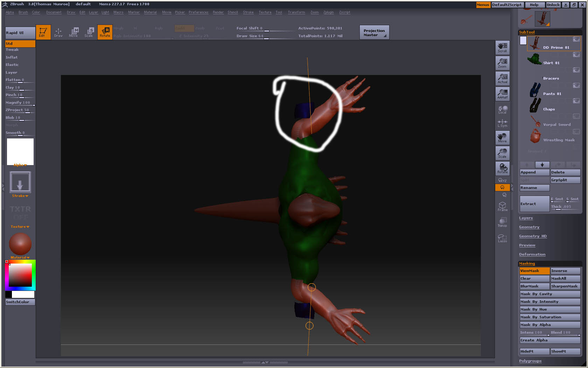
Task: Open the Brush menu
Action: point(23,12)
